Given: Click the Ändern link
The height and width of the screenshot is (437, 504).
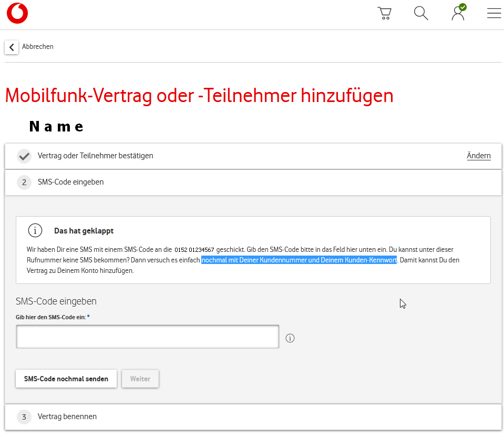Looking at the screenshot, I should [x=478, y=156].
